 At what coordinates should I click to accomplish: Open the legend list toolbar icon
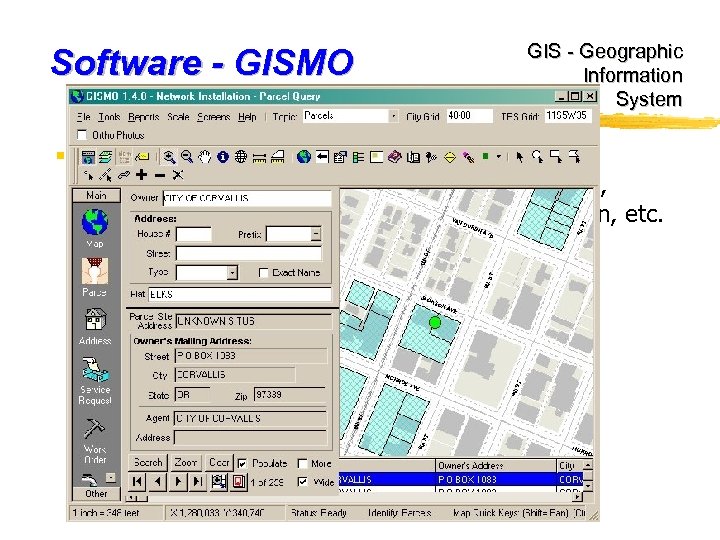tap(358, 157)
